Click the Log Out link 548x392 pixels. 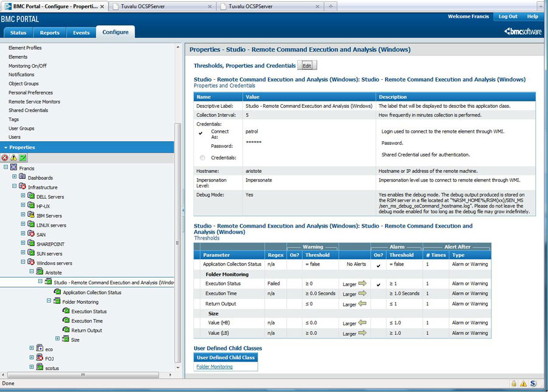point(508,16)
